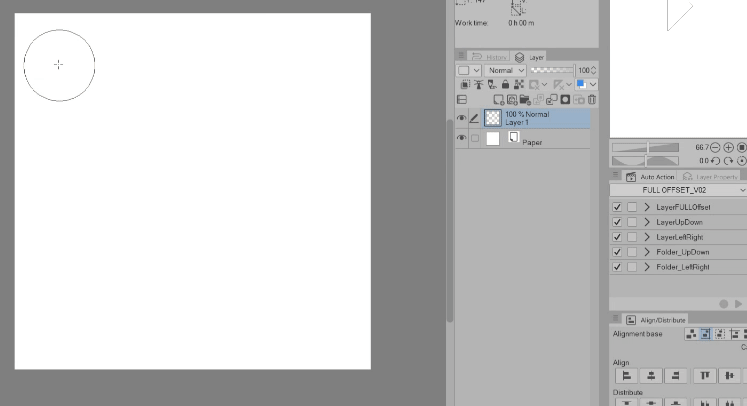Zoom out in the Navigator panel

(x=715, y=147)
